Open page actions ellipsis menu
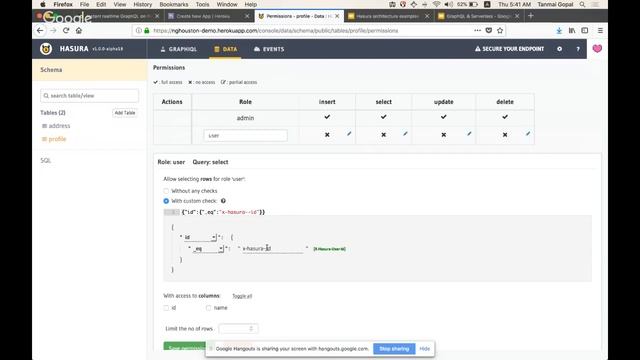Screen dimensions: 640x360 click(477, 31)
